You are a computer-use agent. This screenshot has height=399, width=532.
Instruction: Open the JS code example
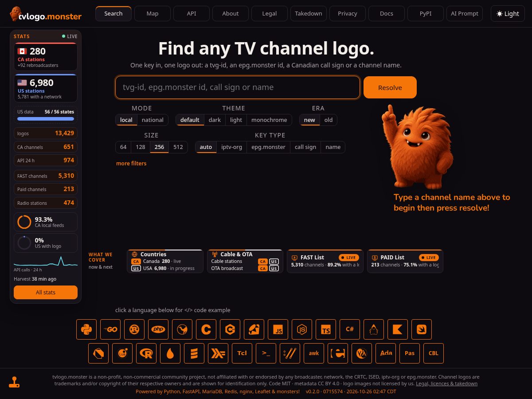[x=278, y=329]
